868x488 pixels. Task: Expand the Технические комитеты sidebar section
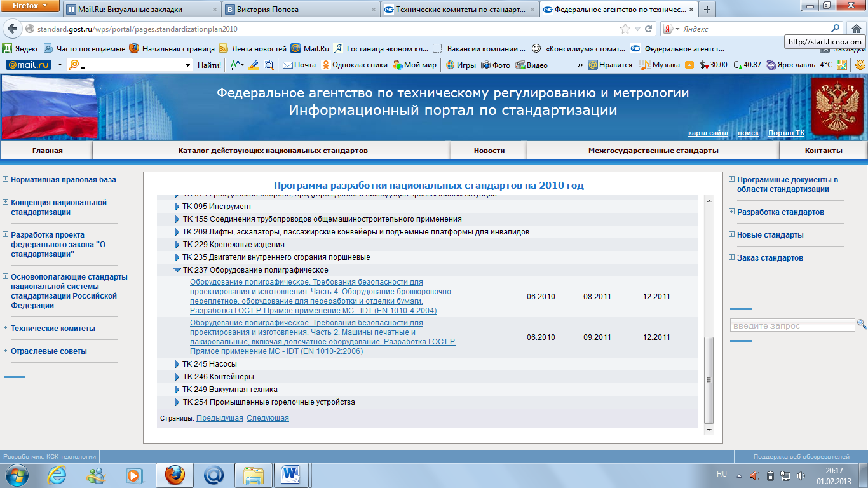6,328
